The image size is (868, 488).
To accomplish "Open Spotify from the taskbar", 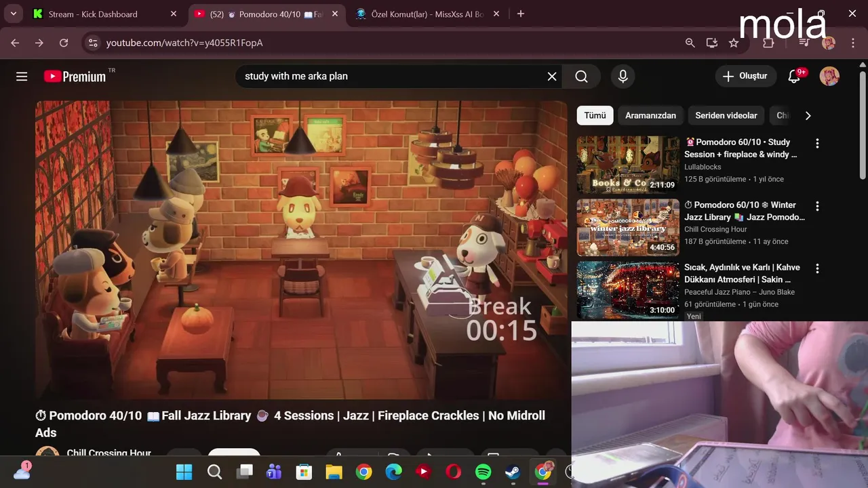I will [x=484, y=472].
